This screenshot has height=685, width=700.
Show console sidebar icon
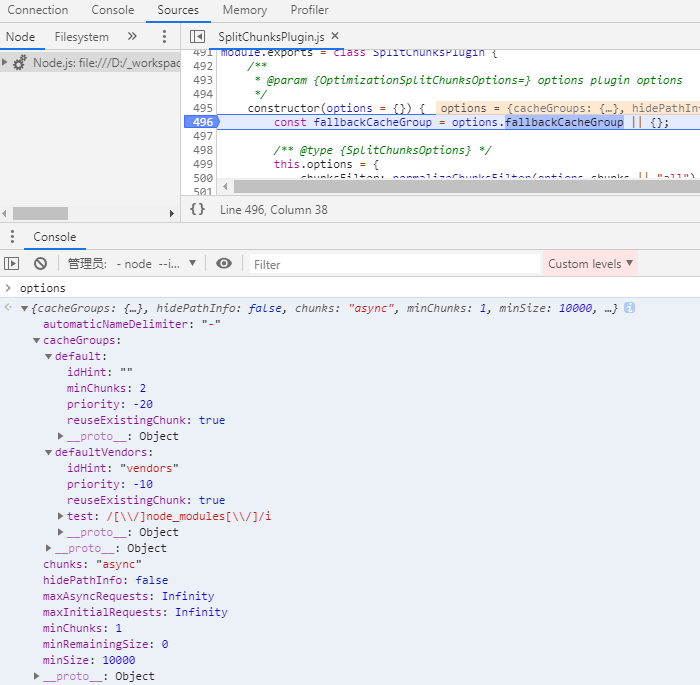coord(12,264)
